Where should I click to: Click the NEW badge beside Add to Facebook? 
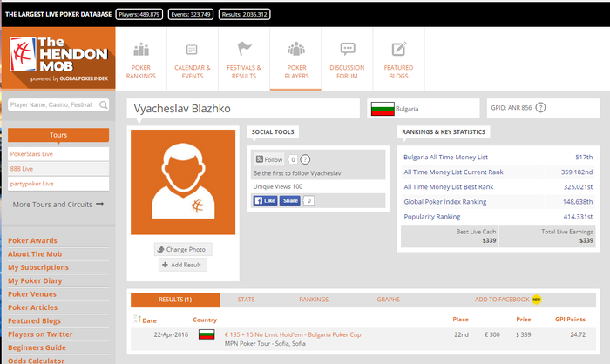(x=537, y=300)
